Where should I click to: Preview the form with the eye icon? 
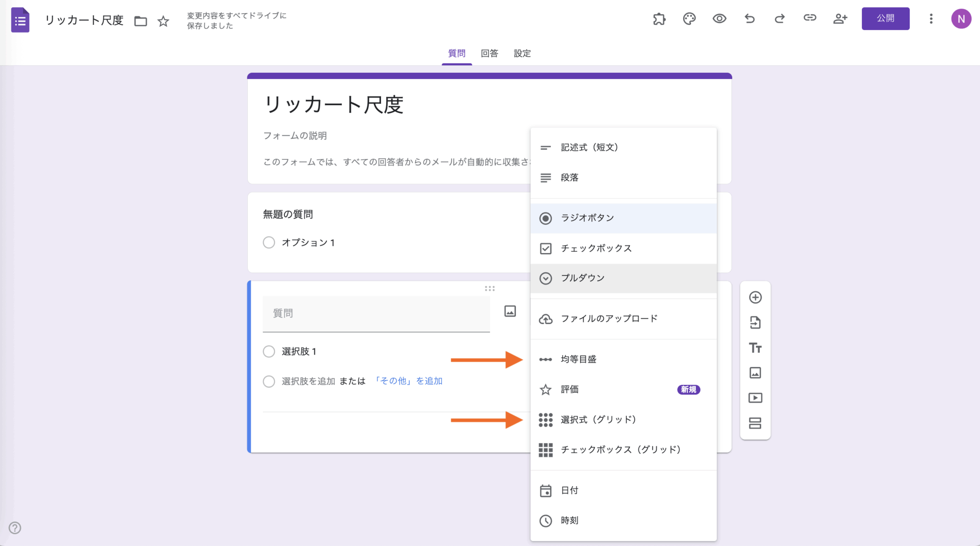coord(719,19)
